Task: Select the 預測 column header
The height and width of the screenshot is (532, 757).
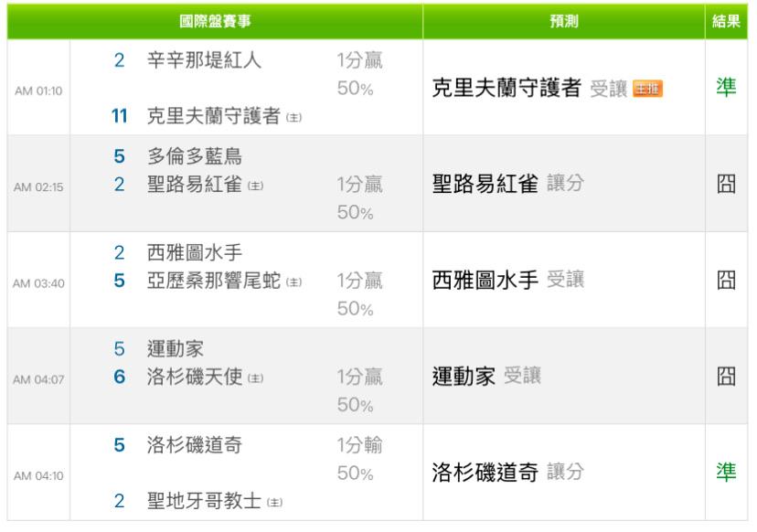Action: pyautogui.click(x=563, y=21)
